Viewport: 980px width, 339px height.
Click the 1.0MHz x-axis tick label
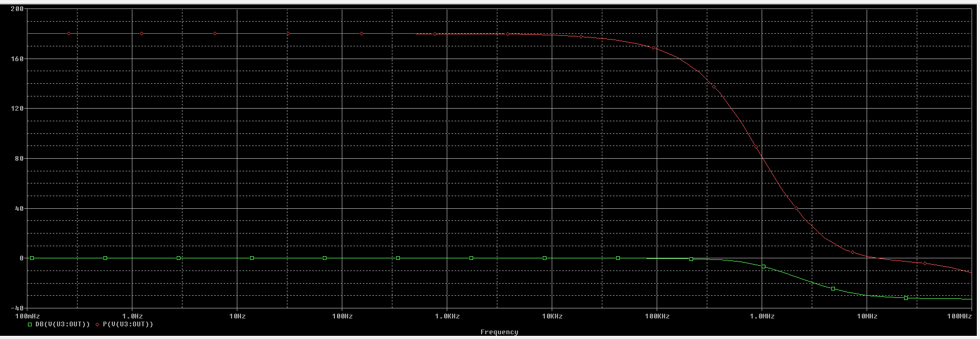click(x=762, y=316)
